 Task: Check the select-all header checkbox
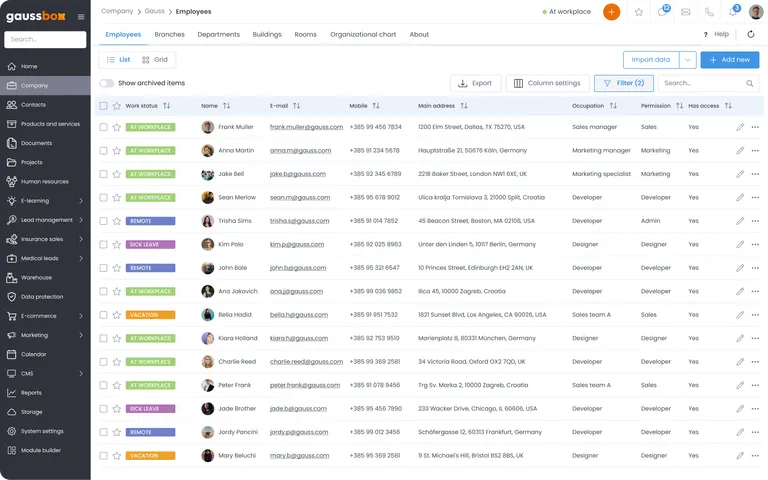pyautogui.click(x=103, y=106)
